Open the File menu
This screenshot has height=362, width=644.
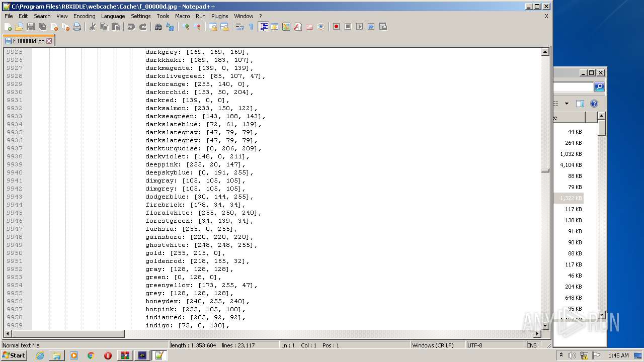[x=9, y=16]
